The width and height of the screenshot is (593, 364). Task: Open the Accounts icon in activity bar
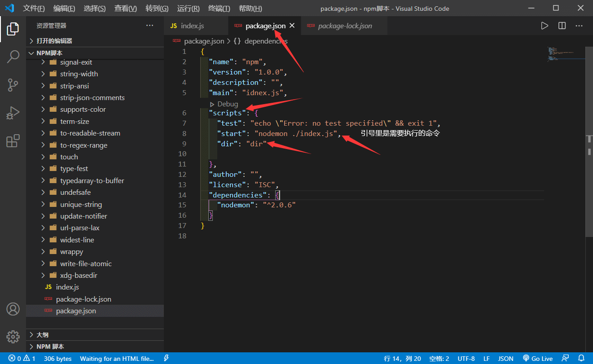13,309
